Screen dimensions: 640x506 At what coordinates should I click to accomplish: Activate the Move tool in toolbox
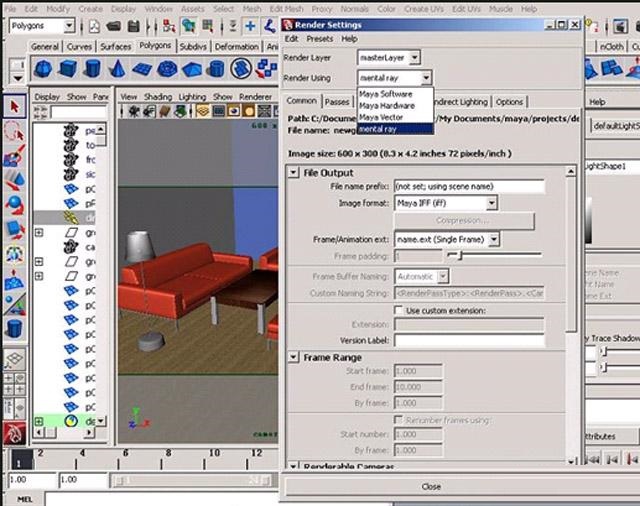(x=15, y=180)
